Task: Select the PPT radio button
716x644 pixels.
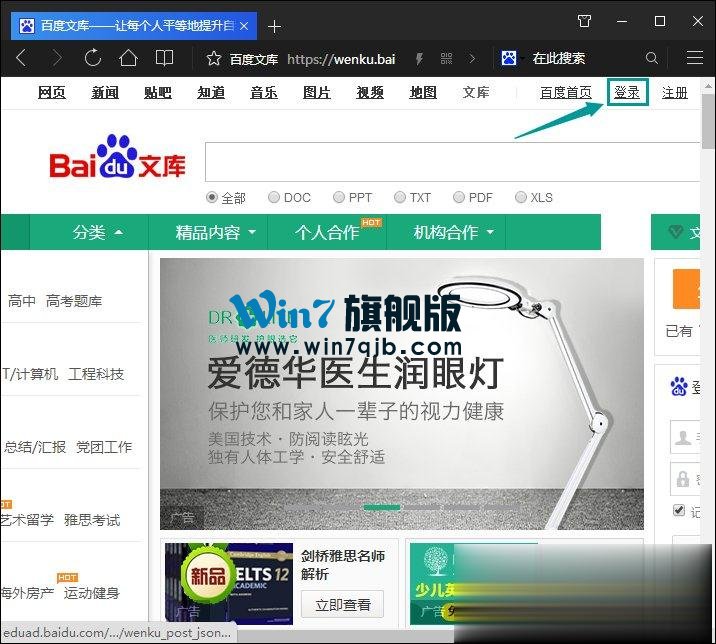Action: 338,197
